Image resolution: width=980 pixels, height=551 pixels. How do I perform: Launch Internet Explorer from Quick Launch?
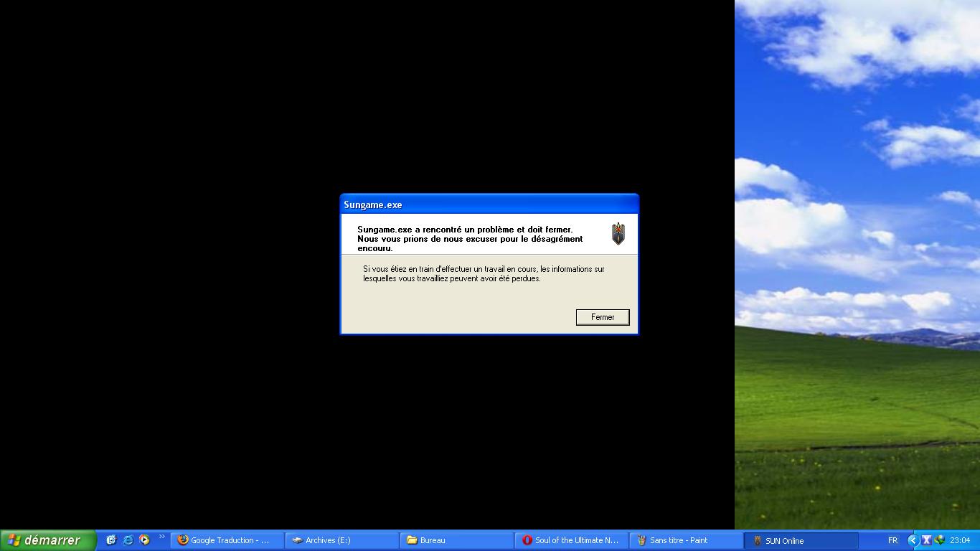point(128,540)
